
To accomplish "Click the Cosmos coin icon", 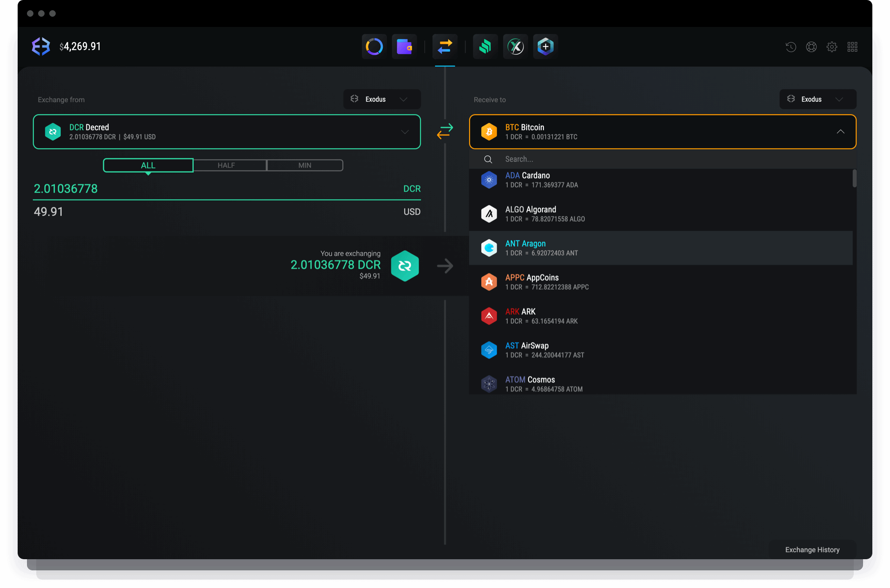I will point(489,384).
